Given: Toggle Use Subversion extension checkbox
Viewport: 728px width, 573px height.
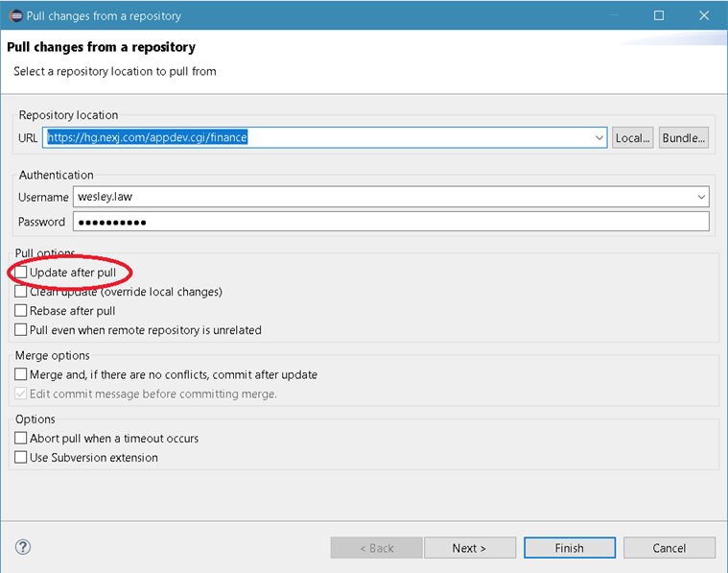Looking at the screenshot, I should click(x=21, y=458).
